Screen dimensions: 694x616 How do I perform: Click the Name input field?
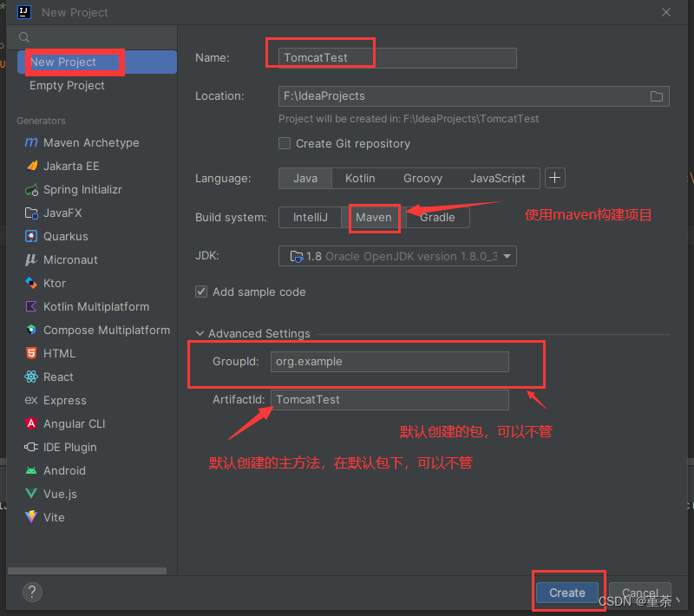(x=397, y=58)
